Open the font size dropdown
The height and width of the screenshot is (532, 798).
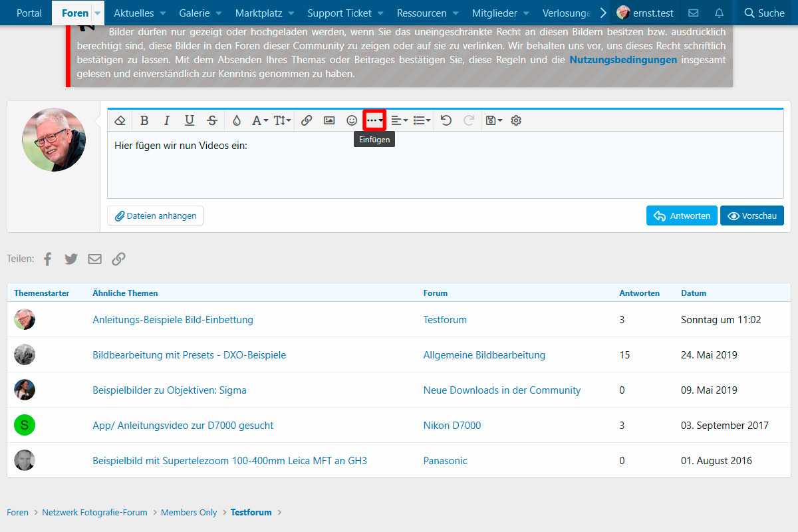coord(282,120)
